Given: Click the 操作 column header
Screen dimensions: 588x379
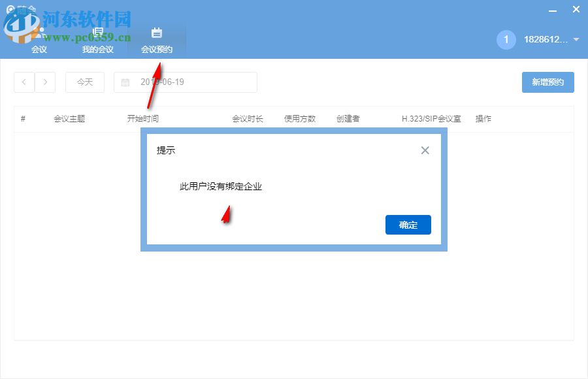Looking at the screenshot, I should point(483,118).
